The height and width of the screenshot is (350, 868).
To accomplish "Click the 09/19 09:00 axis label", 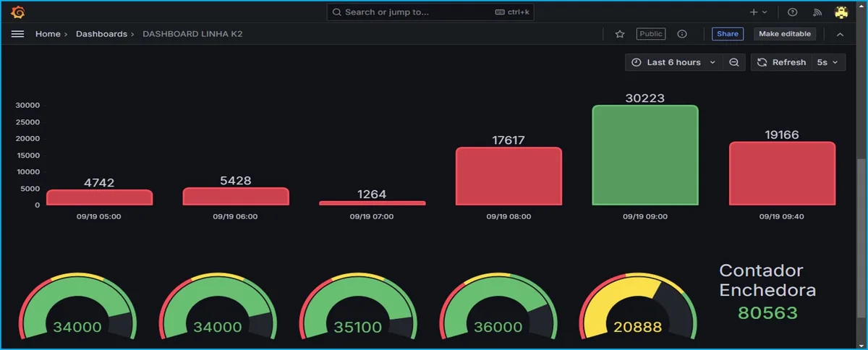I will point(647,216).
